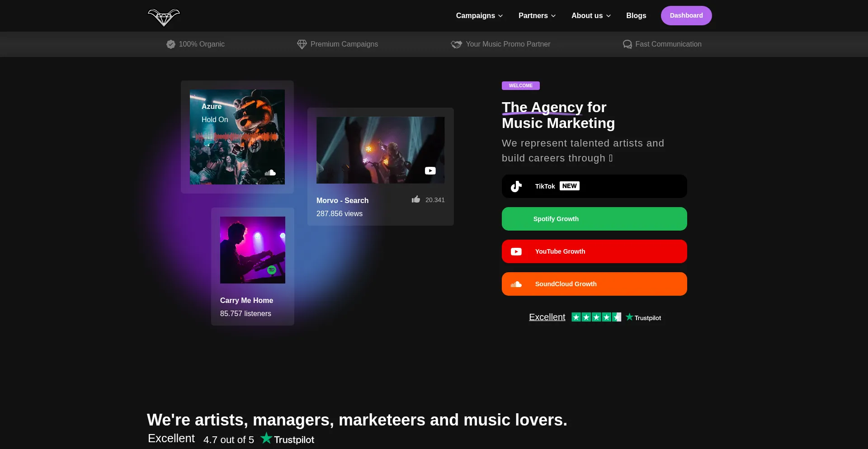Viewport: 868px width, 449px height.
Task: Click the Fast Communication chat bubble icon
Action: (627, 44)
